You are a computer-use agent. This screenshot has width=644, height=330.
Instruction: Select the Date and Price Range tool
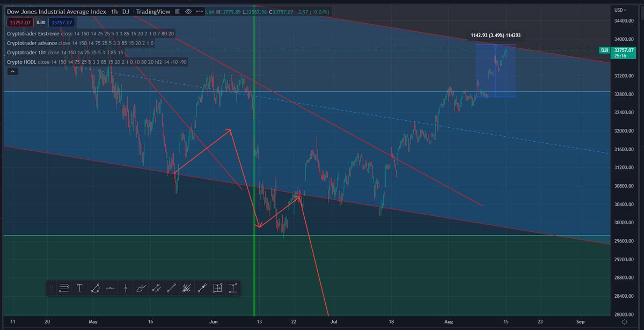217,288
